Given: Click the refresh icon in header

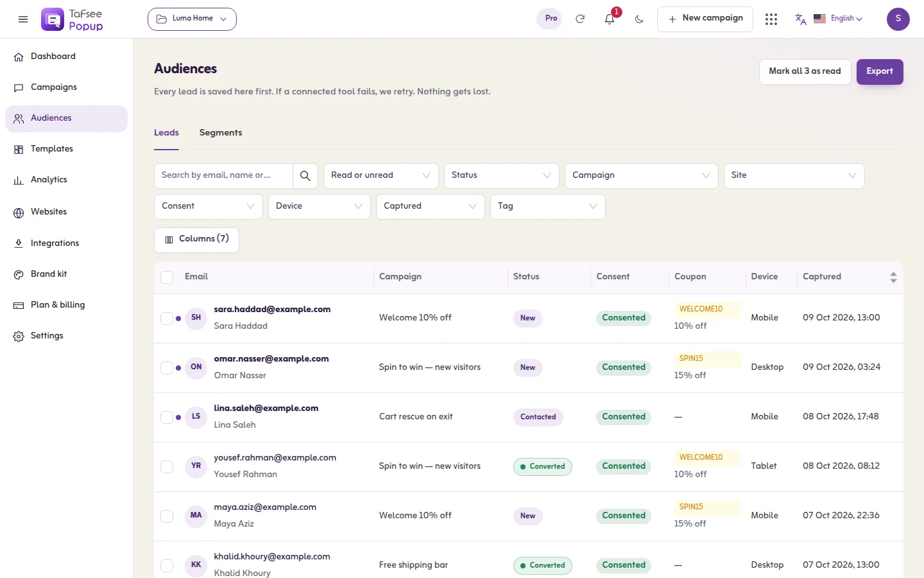Looking at the screenshot, I should click(x=580, y=19).
